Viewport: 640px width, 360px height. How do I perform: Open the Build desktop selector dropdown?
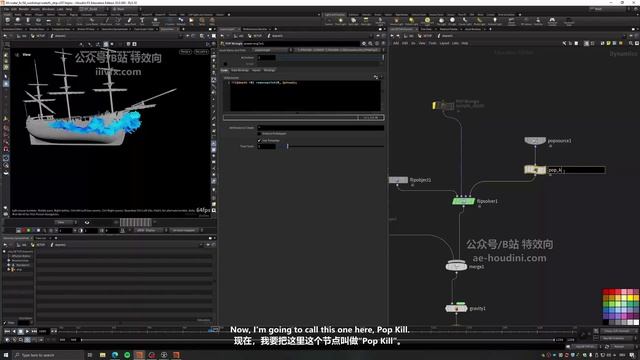click(x=93, y=9)
